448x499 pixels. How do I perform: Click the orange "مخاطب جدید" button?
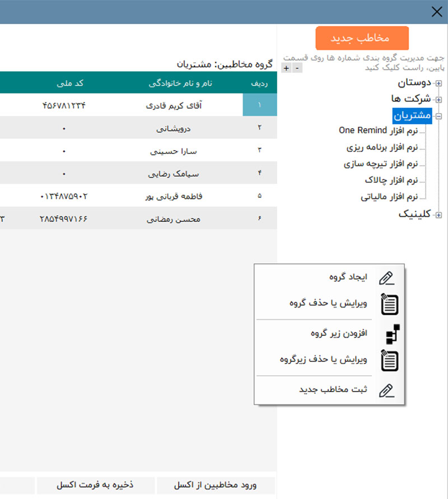point(362,38)
